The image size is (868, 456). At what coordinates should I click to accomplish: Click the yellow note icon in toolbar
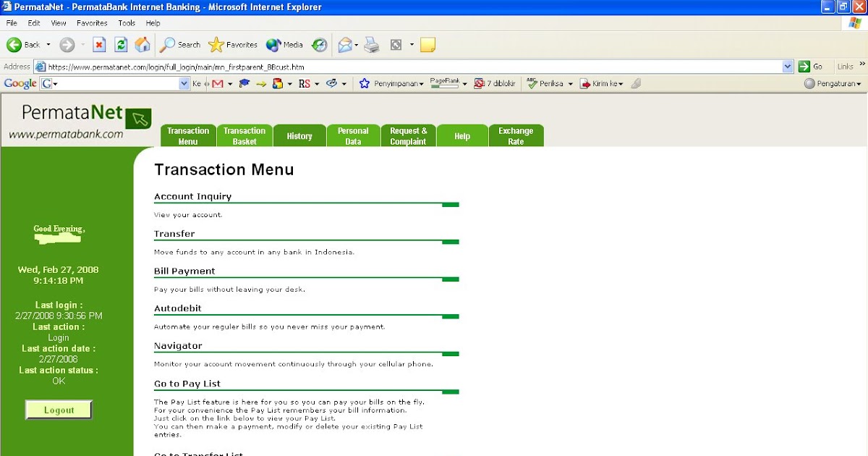pos(427,45)
